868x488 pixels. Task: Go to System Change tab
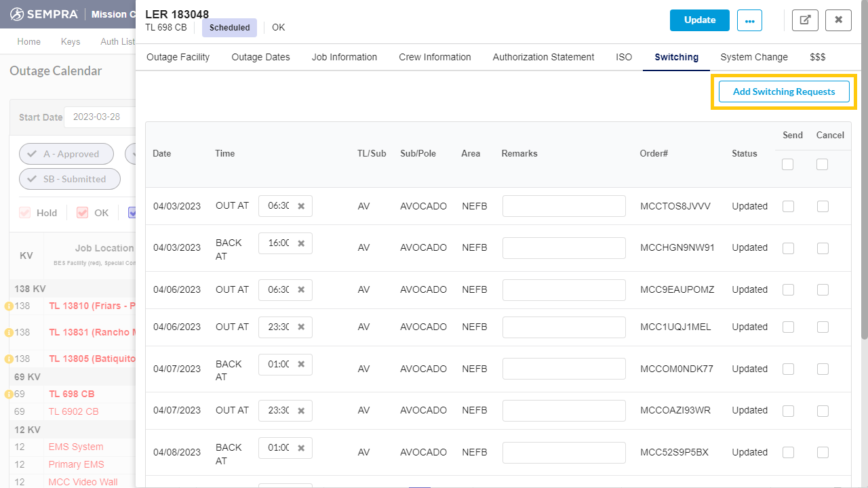(x=753, y=57)
